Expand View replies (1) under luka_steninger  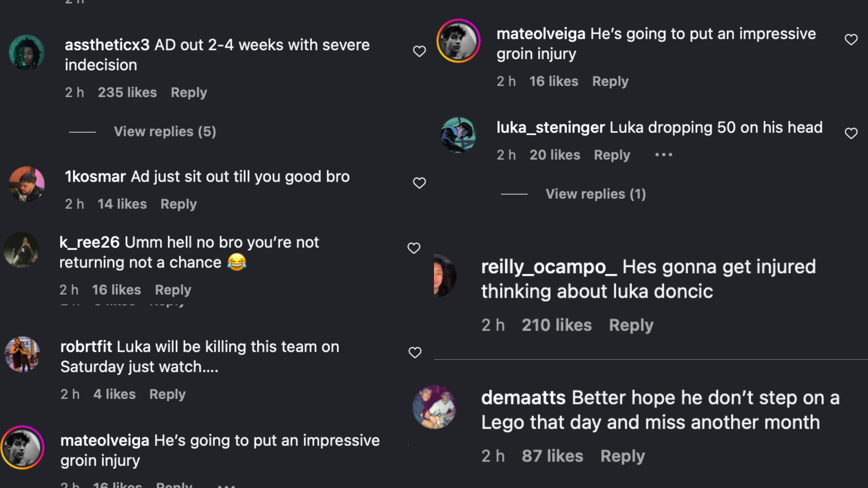595,194
